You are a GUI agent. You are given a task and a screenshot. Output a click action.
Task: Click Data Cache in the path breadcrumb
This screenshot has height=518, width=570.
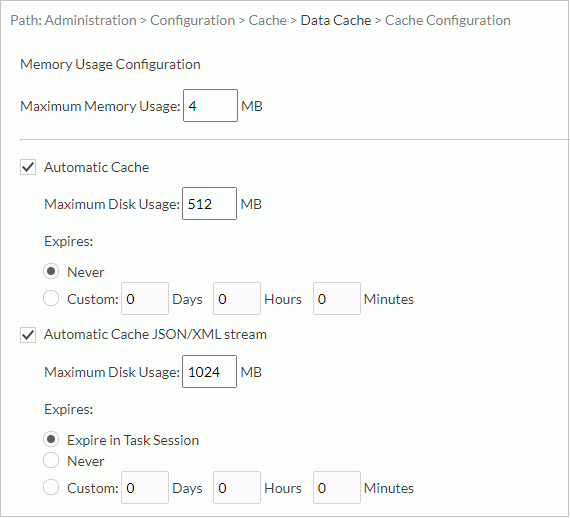336,20
